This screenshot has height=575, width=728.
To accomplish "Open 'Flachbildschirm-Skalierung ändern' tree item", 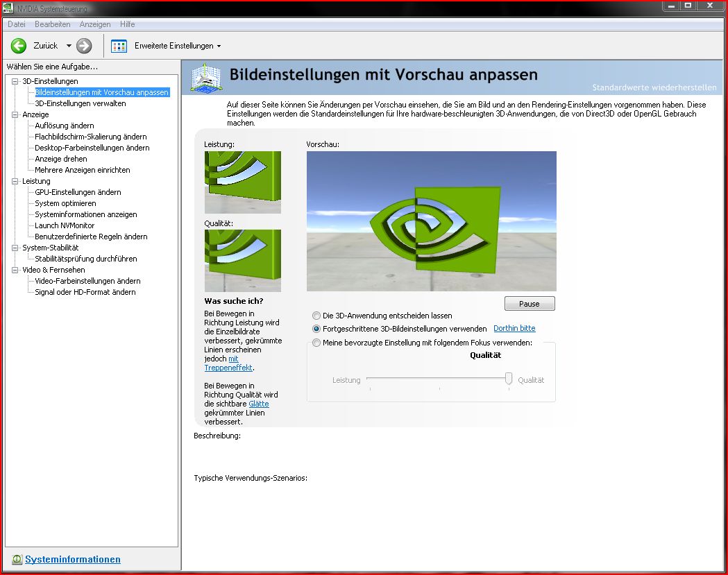I will click(x=90, y=137).
